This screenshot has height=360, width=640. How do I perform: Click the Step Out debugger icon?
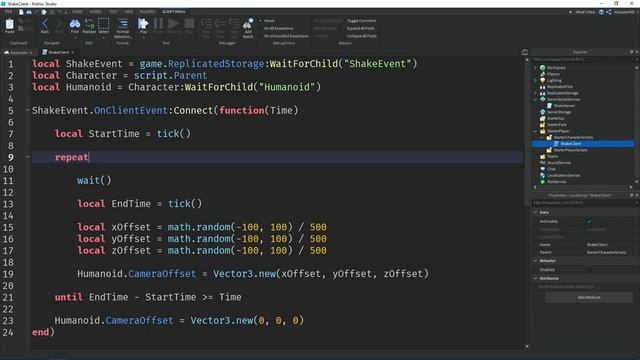point(234,24)
